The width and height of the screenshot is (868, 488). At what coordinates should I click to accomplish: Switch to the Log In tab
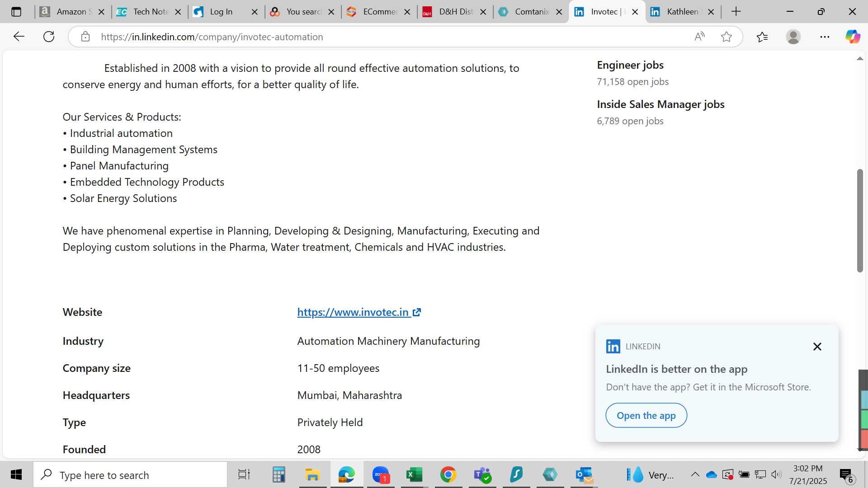click(x=226, y=12)
